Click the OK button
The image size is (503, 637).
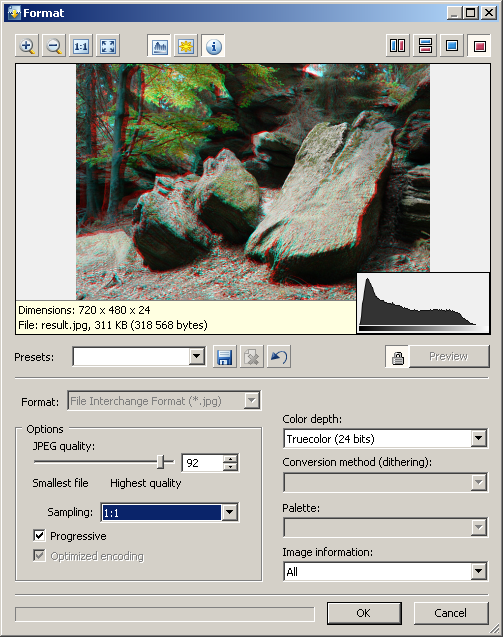point(364,613)
